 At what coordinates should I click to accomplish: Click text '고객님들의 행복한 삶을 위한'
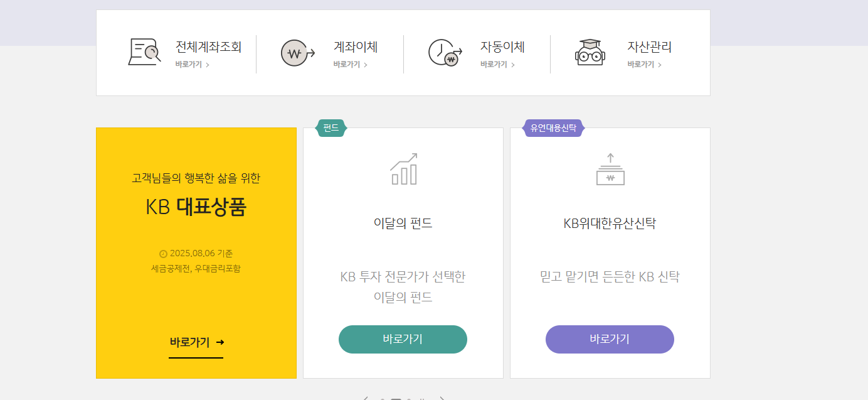point(196,178)
